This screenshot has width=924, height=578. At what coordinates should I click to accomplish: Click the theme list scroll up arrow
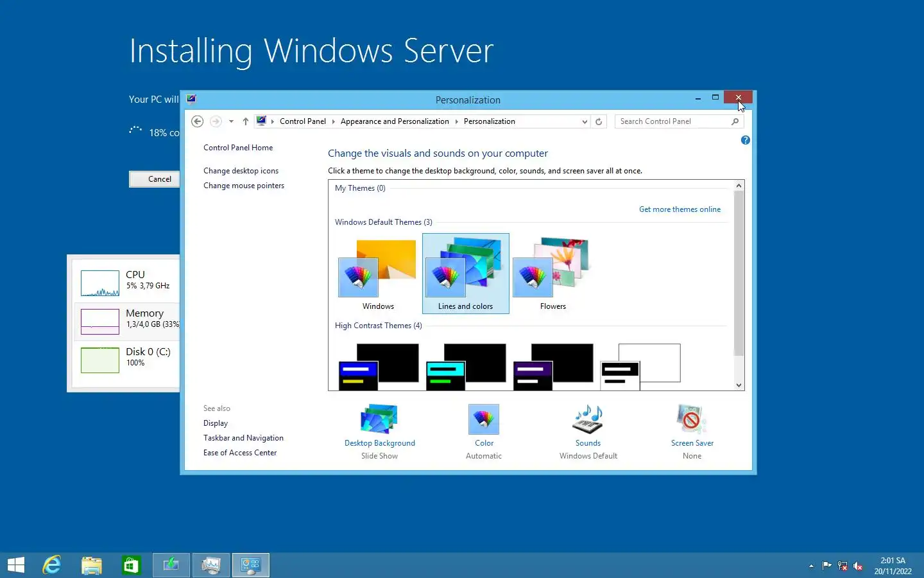(739, 186)
